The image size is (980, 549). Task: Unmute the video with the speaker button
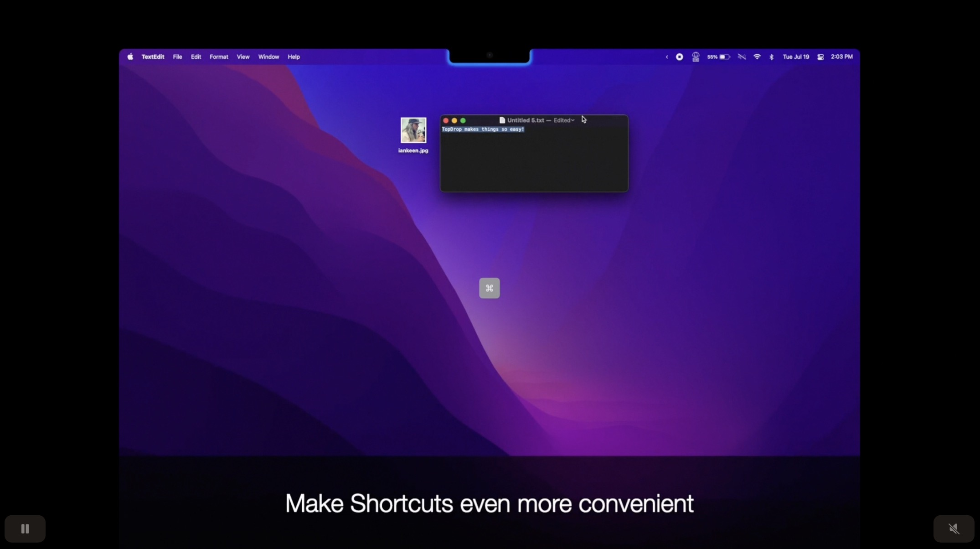(x=954, y=528)
